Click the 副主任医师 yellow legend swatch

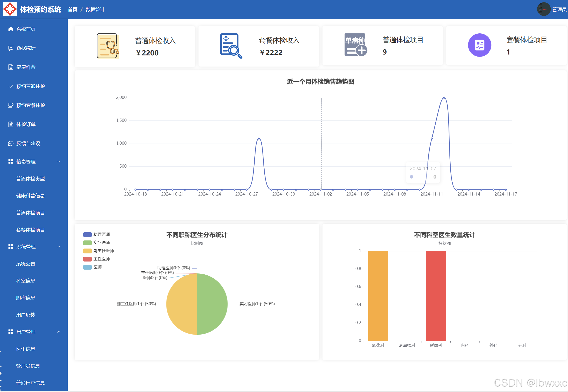point(87,251)
